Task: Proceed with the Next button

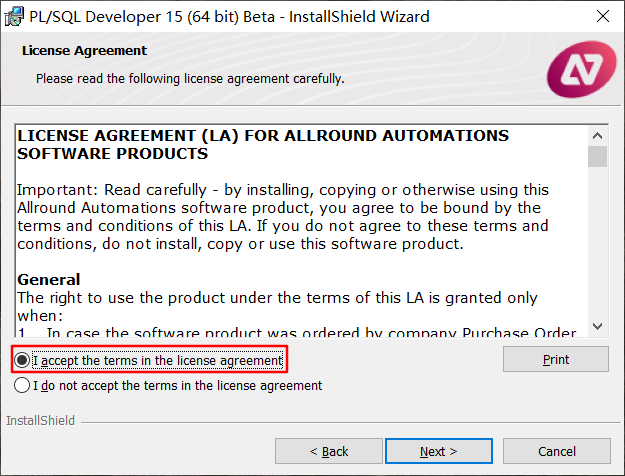Action: 439,451
